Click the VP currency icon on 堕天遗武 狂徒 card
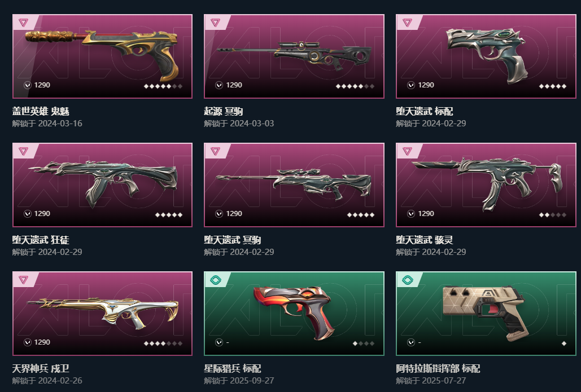The width and height of the screenshot is (581, 392). click(x=28, y=214)
